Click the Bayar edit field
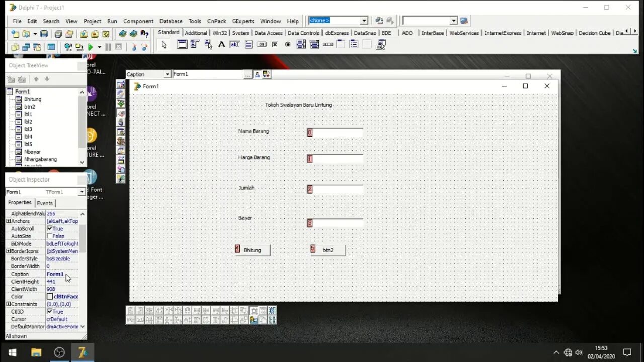This screenshot has width=644, height=362. coord(335,223)
